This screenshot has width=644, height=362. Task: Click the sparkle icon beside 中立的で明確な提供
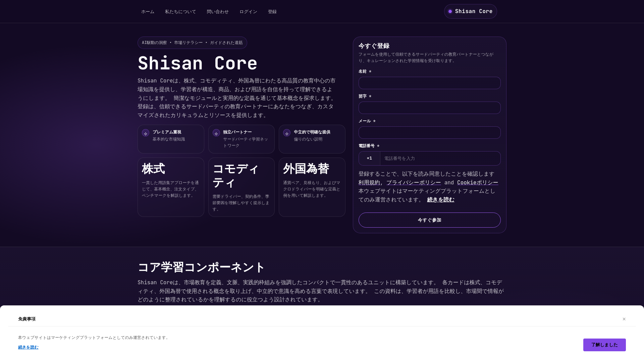(x=287, y=133)
